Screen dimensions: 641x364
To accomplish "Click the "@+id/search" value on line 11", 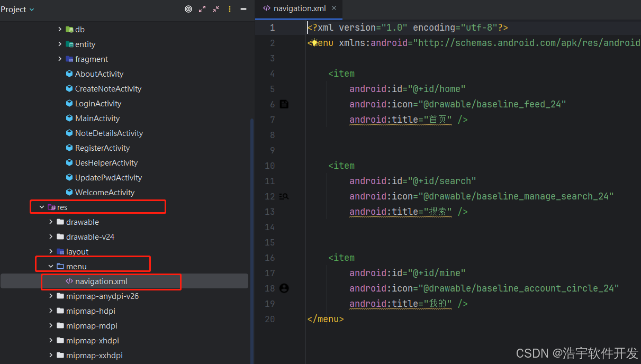I will (x=442, y=181).
